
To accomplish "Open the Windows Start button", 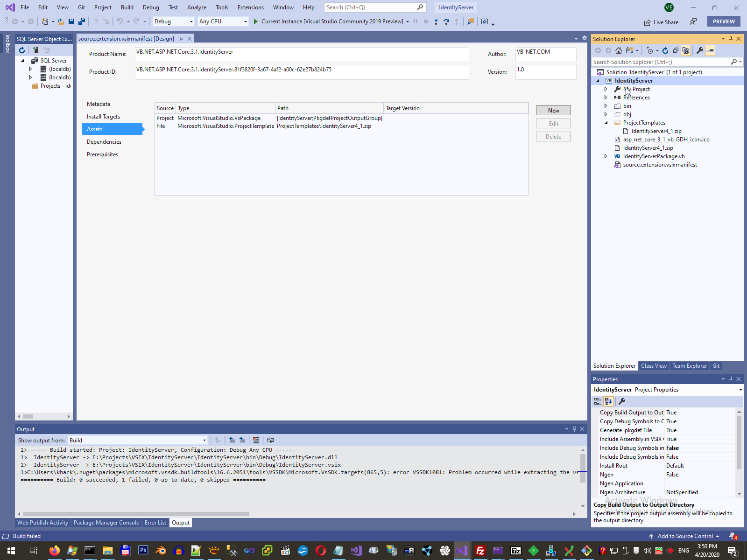I will pyautogui.click(x=11, y=551).
